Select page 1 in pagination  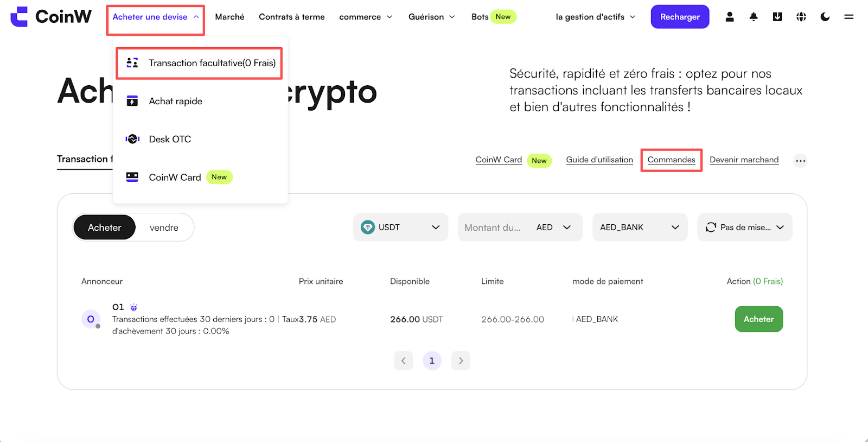click(432, 361)
